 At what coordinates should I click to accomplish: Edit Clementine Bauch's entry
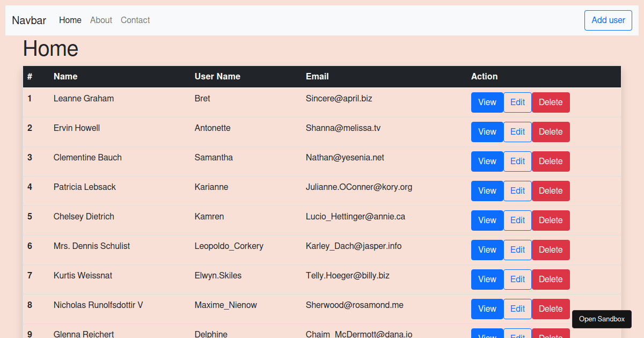point(517,161)
